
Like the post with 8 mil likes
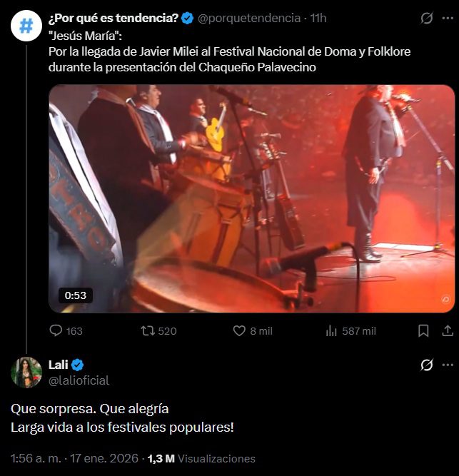point(241,330)
